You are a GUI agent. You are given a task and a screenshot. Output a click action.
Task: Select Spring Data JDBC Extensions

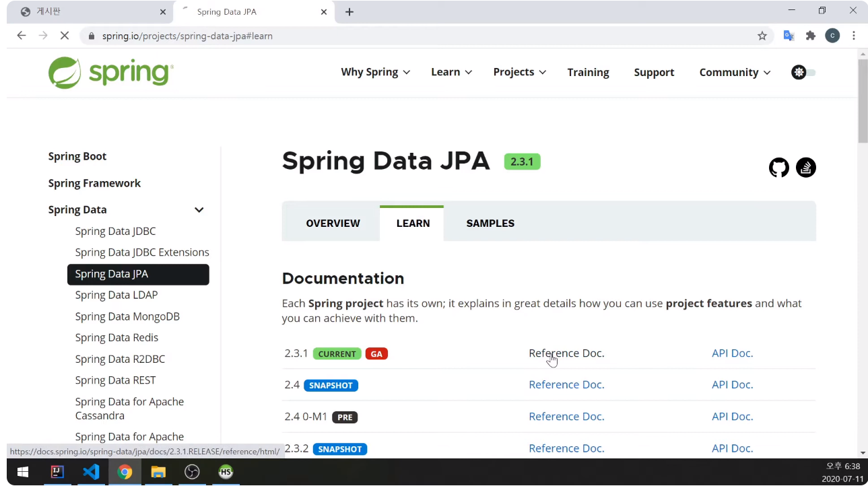point(142,252)
